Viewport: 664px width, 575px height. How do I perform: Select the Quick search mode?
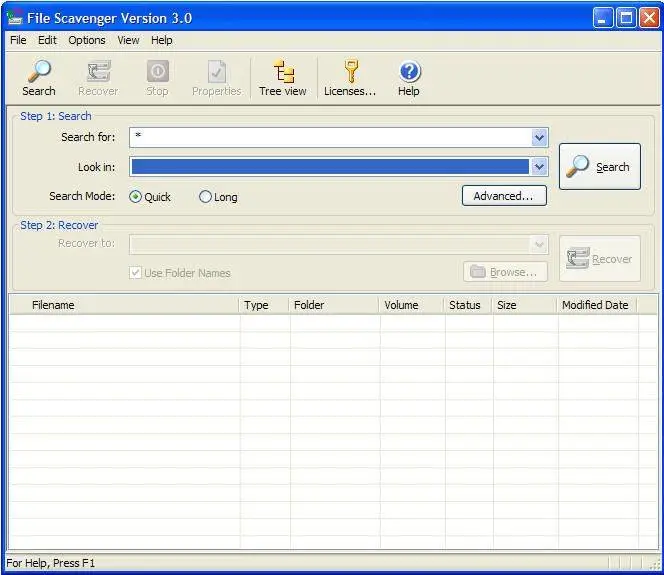[135, 196]
